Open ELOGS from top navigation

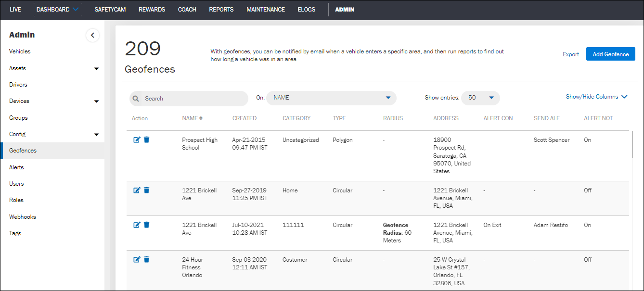coord(307,10)
